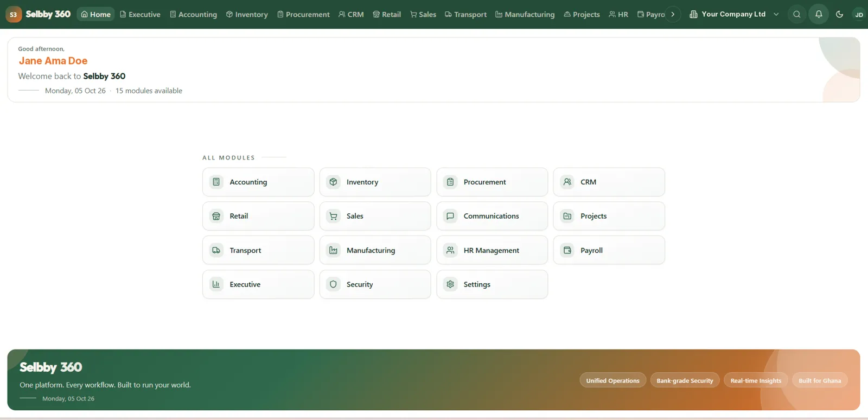Click the Payroll module wallet icon
Viewport: 868px width, 420px height.
pyautogui.click(x=567, y=250)
